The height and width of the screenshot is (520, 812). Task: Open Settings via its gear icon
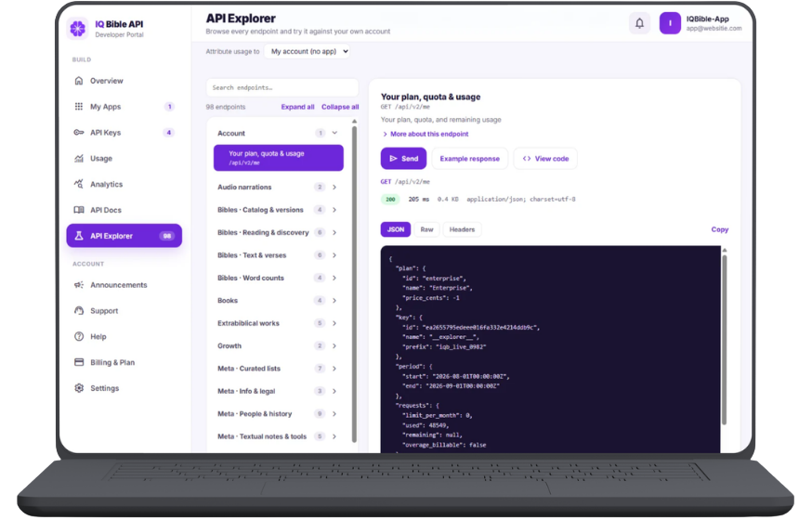79,388
